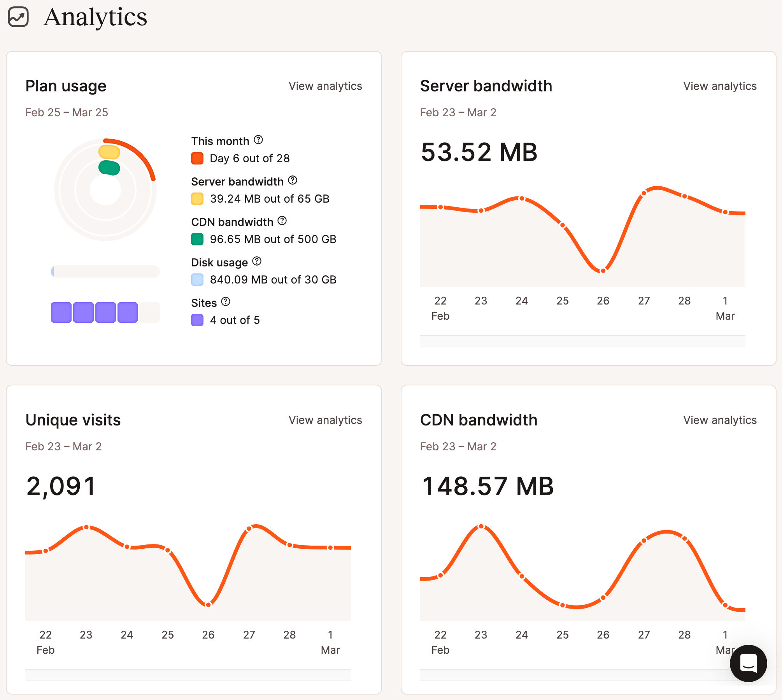The image size is (782, 700).
Task: Open the chat support bubble in the corner
Action: [749, 664]
